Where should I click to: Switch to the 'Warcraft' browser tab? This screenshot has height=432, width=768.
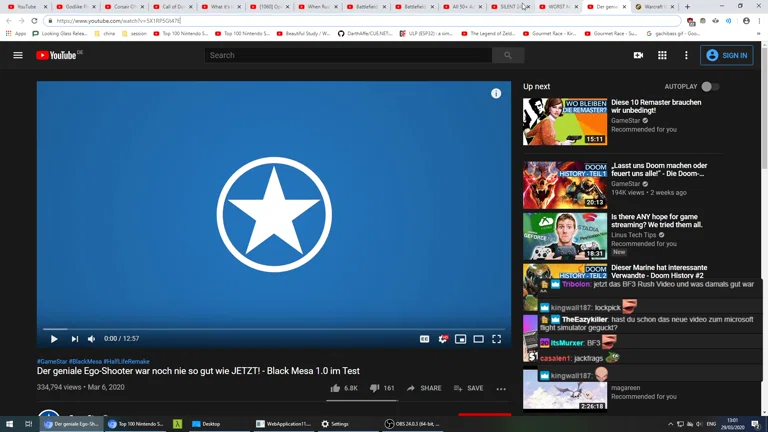click(654, 7)
